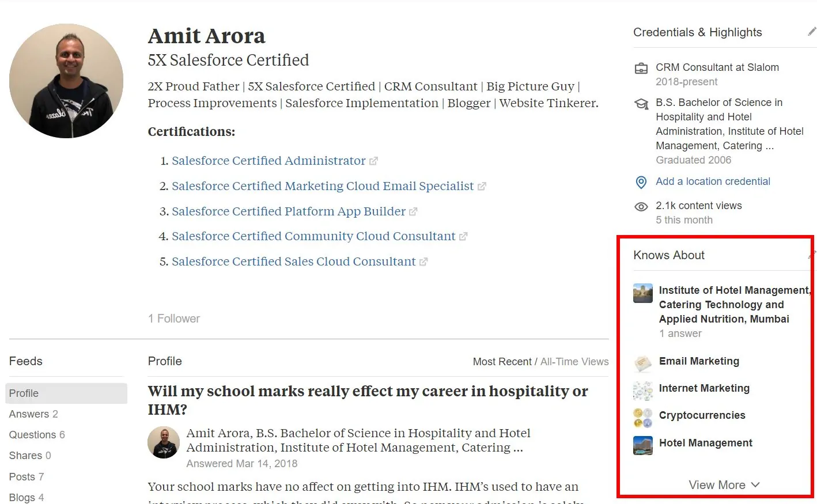The image size is (817, 504).
Task: Open the Salesforce Certified Sales Cloud Consultant link
Action: pos(293,261)
